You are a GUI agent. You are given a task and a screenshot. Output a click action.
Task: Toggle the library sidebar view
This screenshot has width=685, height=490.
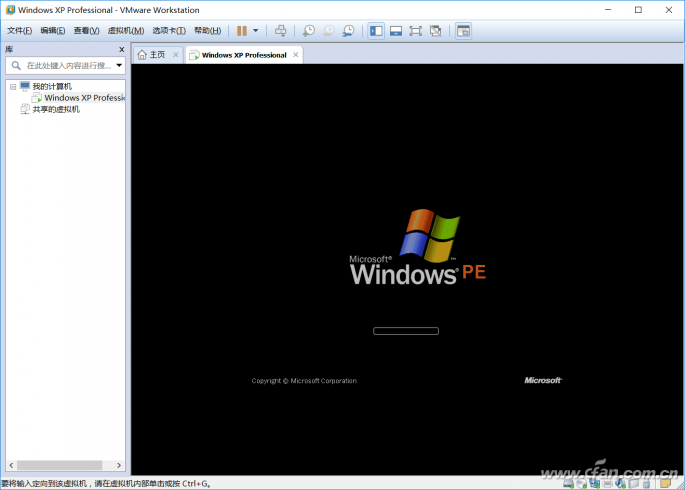376,31
